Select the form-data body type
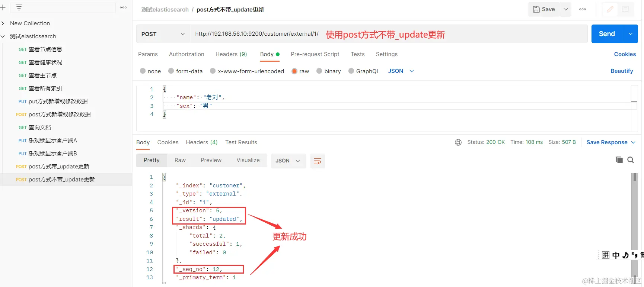Screen dimensions: 644x287 click(x=185, y=71)
